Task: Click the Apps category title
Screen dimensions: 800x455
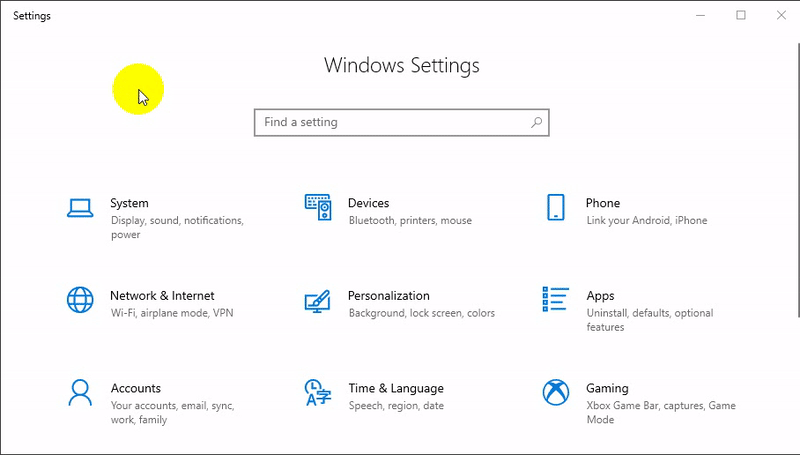Action: 600,296
